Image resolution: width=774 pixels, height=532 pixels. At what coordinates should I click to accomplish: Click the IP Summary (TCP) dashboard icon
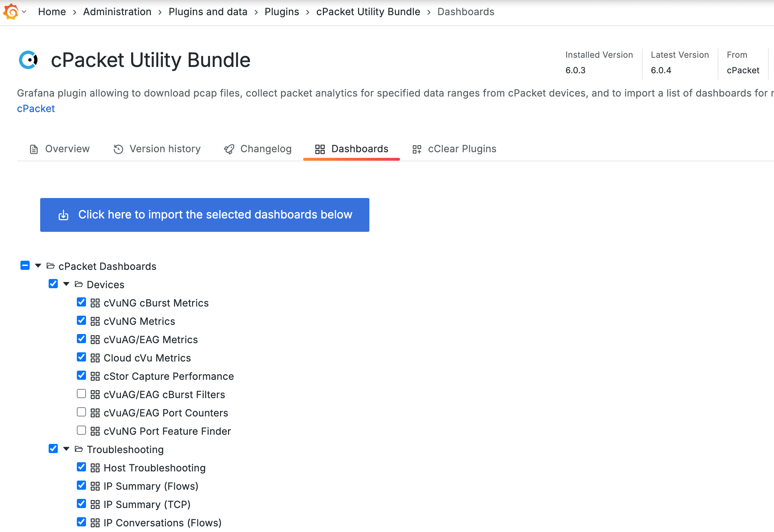[x=95, y=505]
